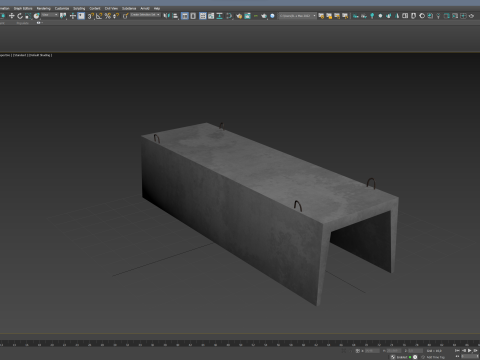Open the Scripting menu
This screenshot has height=360, width=480.
[x=79, y=8]
